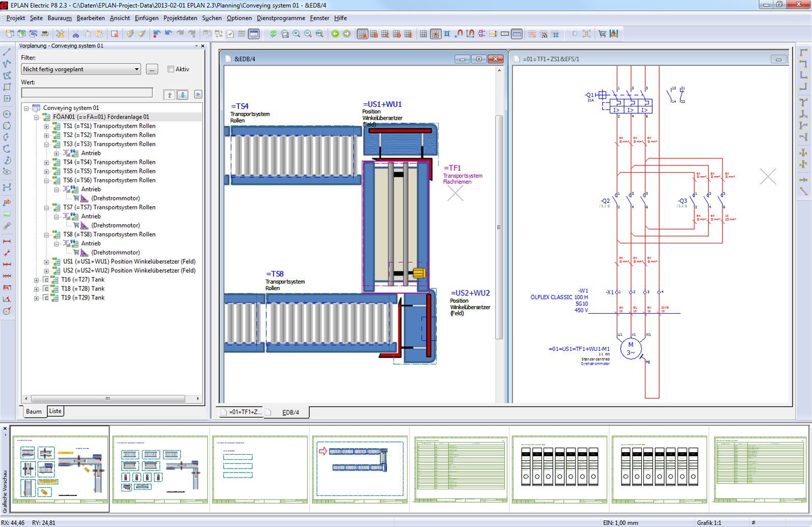812x527 pixels.
Task: Switch to the Liste tab
Action: [x=55, y=411]
